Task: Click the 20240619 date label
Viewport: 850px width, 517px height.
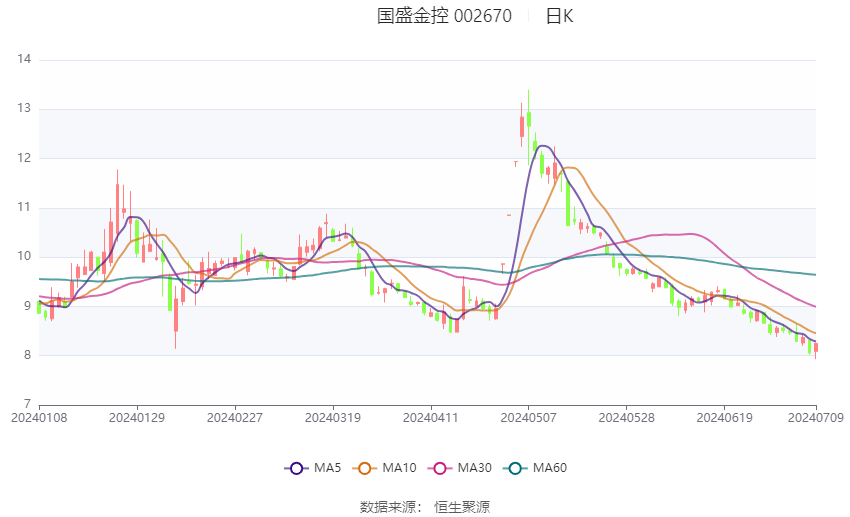Action: tap(724, 418)
